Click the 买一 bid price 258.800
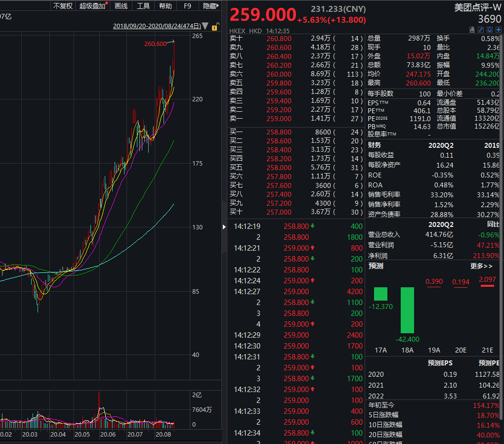 coord(279,132)
